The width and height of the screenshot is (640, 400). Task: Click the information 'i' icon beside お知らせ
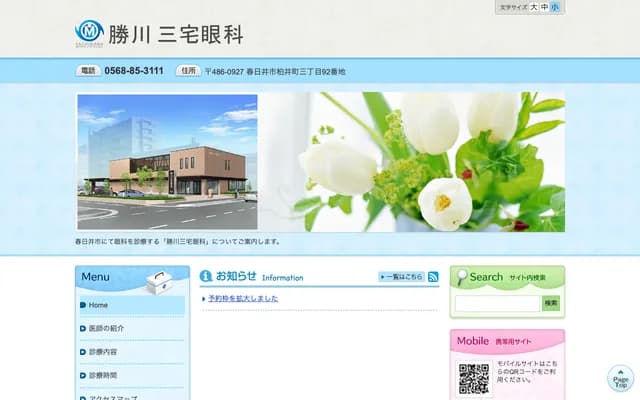click(206, 276)
